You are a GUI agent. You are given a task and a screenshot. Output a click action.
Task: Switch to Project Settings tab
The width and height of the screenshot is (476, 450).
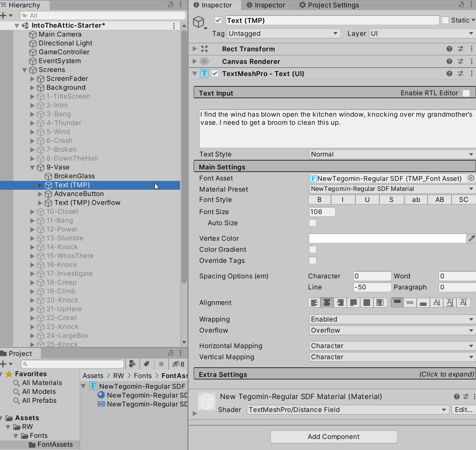pyautogui.click(x=329, y=5)
